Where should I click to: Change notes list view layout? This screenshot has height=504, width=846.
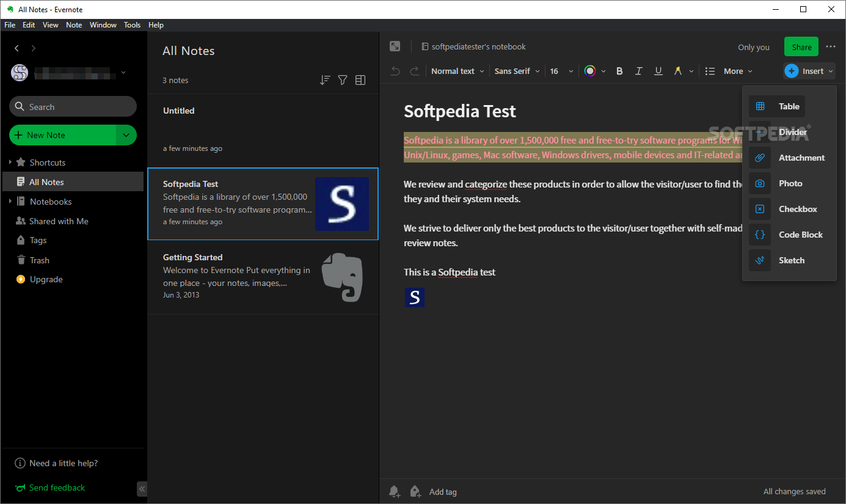coord(360,80)
